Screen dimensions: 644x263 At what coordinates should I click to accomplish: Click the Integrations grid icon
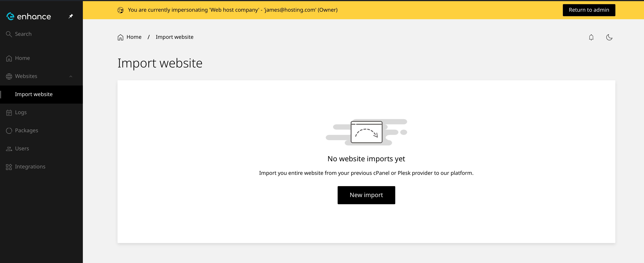coord(9,167)
